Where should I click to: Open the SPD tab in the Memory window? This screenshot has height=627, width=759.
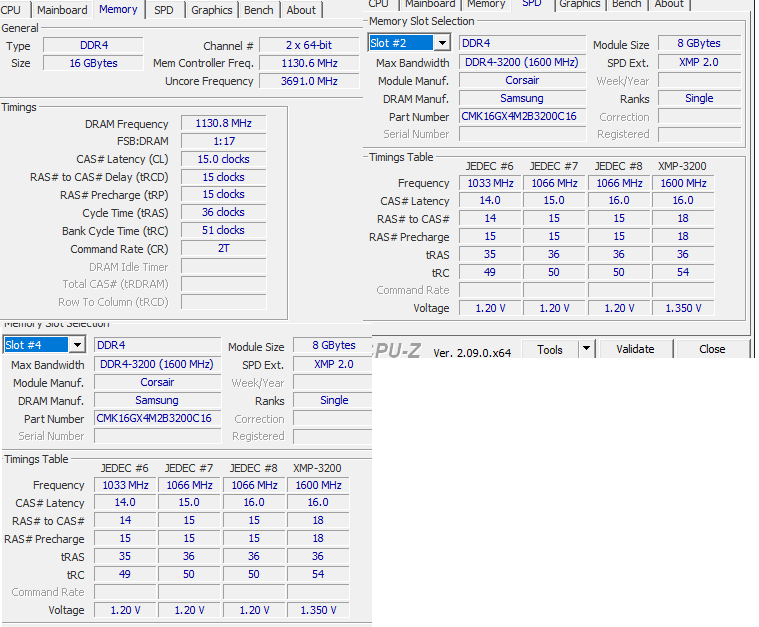click(x=164, y=10)
